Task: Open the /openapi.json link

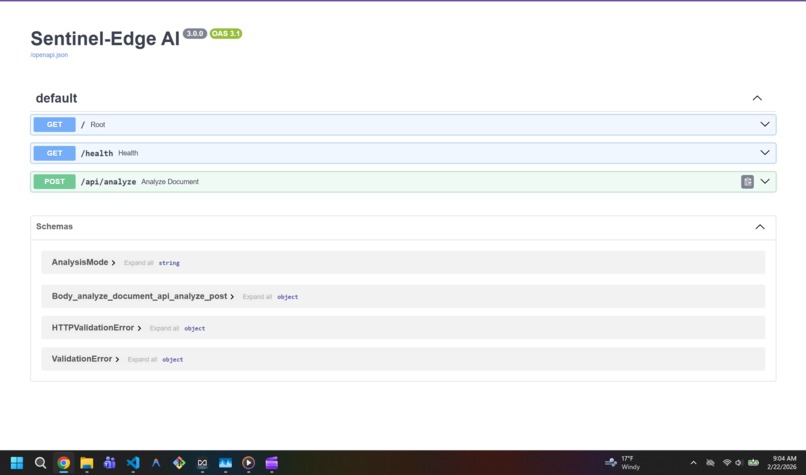Action: click(x=49, y=55)
